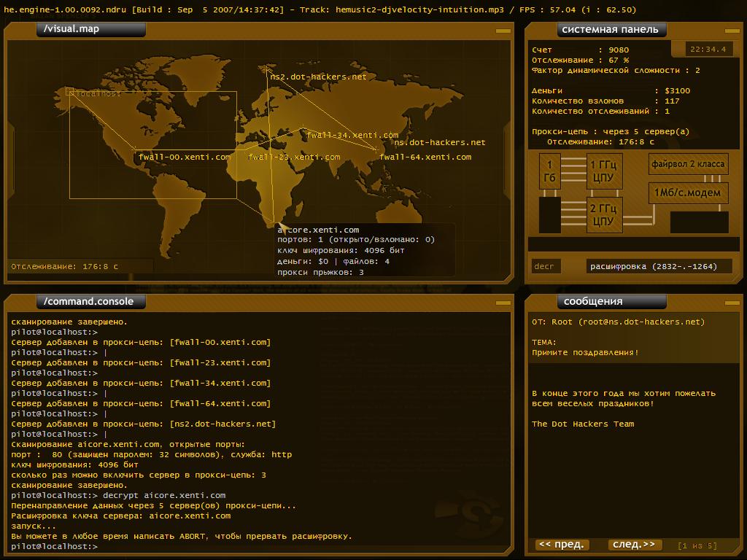Click the empty black slot below the modem

(x=700, y=222)
